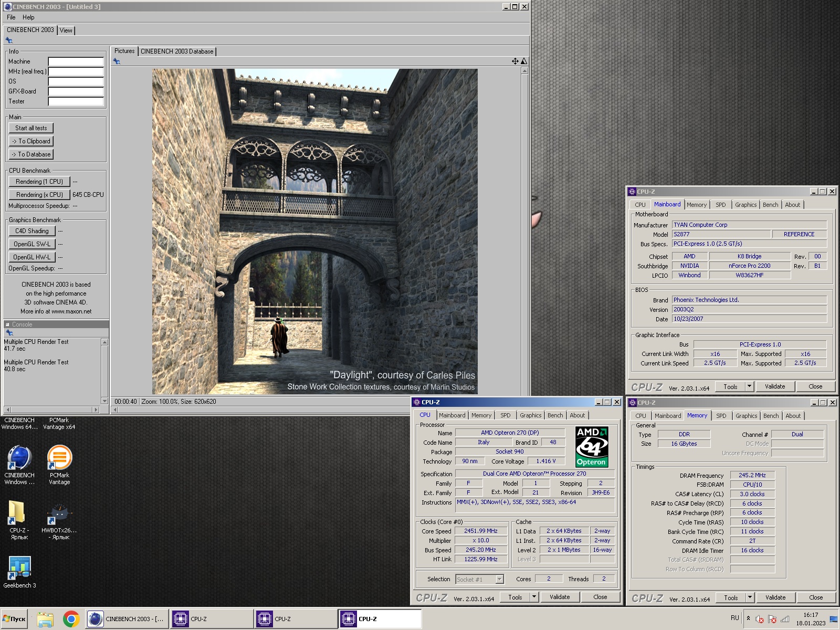Click the triangle zoom icon above picture
The height and width of the screenshot is (630, 840).
[x=523, y=61]
